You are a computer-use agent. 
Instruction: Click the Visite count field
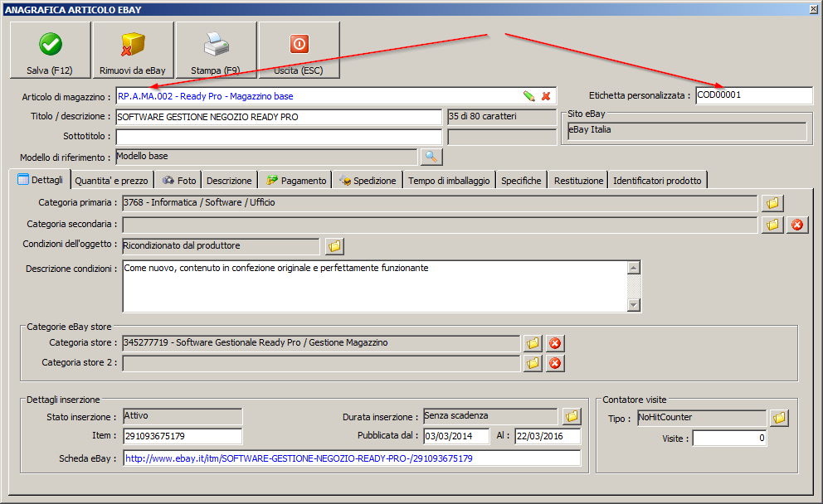[x=729, y=439]
